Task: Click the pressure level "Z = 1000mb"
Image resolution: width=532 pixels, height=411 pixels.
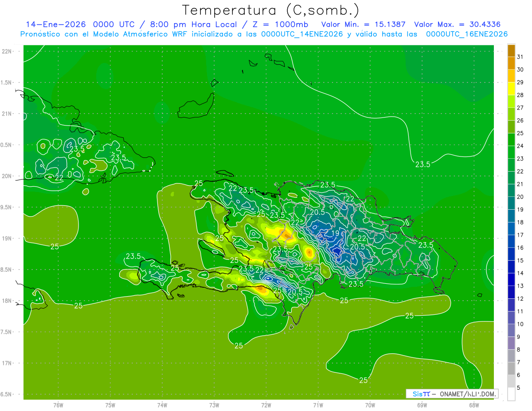Action: click(x=279, y=24)
